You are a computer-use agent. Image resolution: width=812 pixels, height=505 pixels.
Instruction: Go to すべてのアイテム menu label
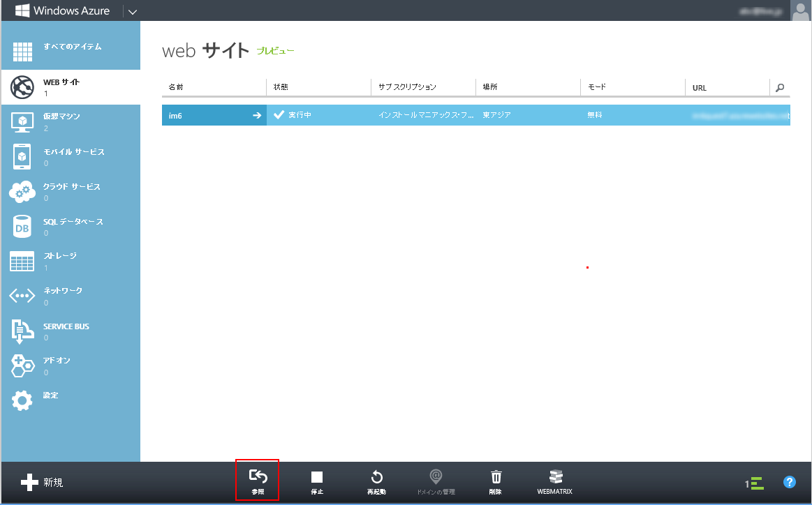(x=73, y=47)
